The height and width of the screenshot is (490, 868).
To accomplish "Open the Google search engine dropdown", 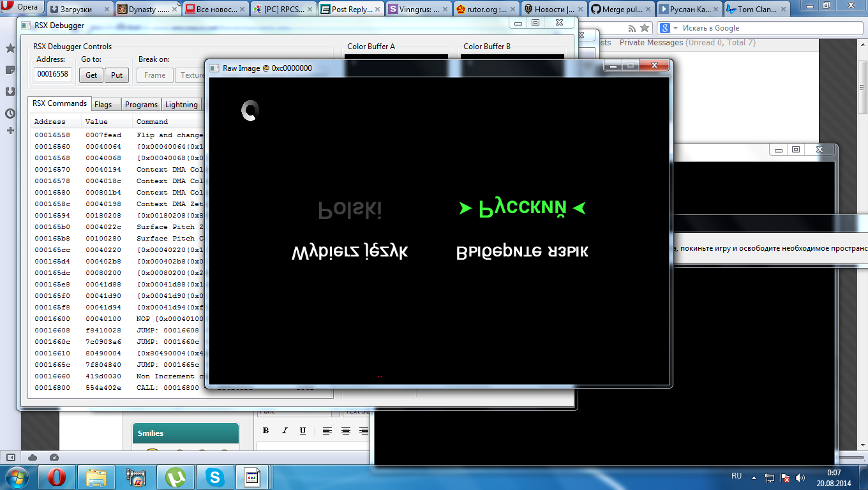I will 668,28.
